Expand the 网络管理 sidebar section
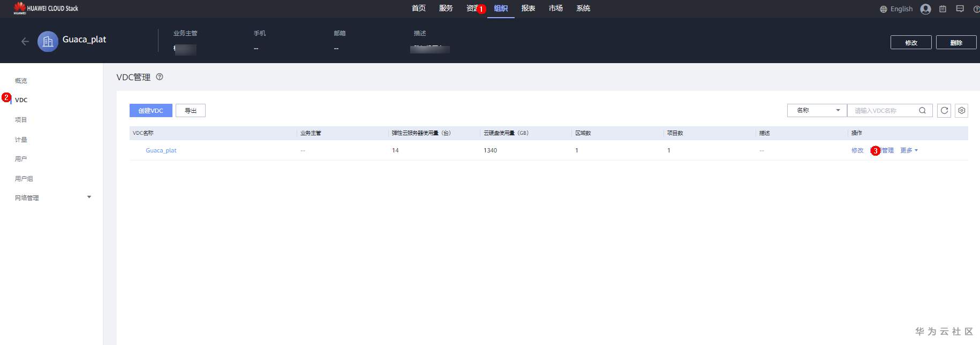 (x=52, y=198)
